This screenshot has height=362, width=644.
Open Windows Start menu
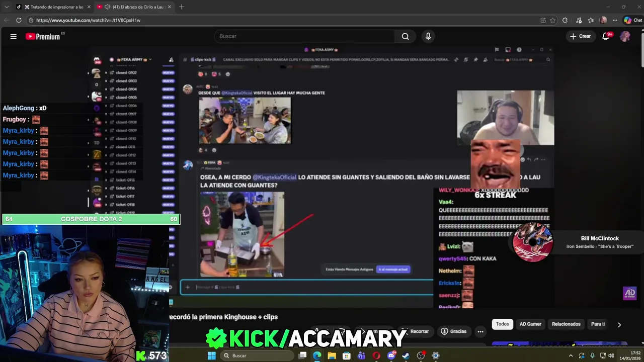[x=212, y=355]
